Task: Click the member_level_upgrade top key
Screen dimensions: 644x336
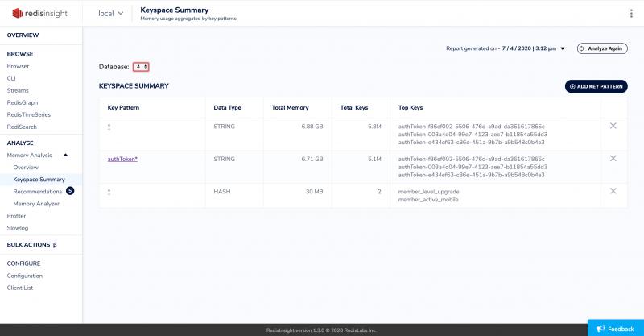Action: tap(428, 192)
